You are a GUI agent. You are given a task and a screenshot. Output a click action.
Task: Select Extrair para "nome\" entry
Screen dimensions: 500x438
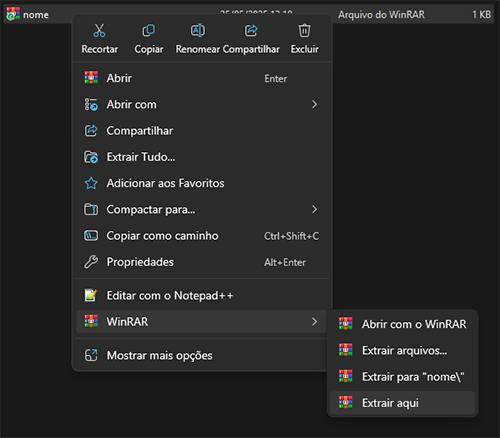coord(402,377)
